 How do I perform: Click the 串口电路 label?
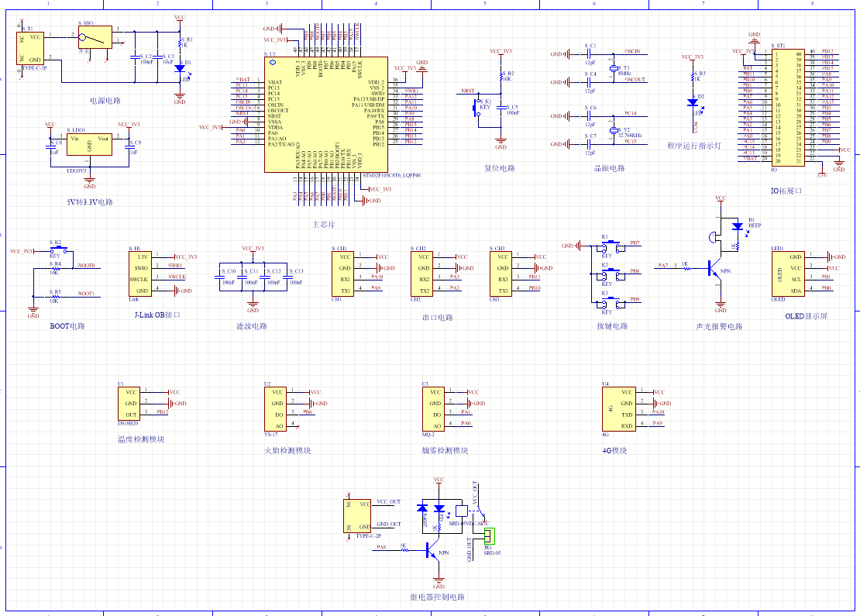[x=438, y=318]
